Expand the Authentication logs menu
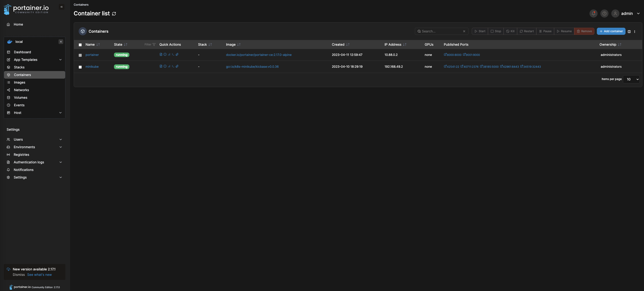Image resolution: width=644 pixels, height=291 pixels. [60, 162]
